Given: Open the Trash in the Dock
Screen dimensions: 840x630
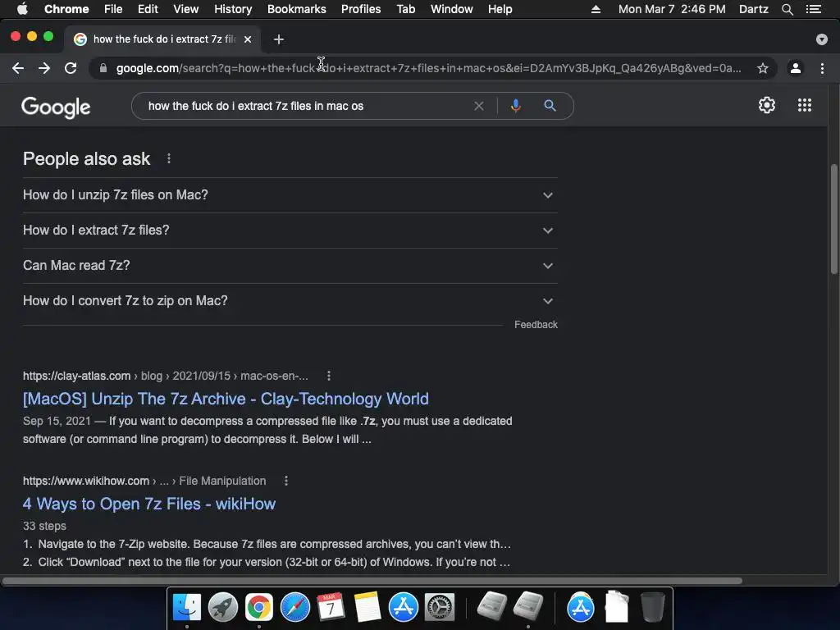Looking at the screenshot, I should coord(652,606).
